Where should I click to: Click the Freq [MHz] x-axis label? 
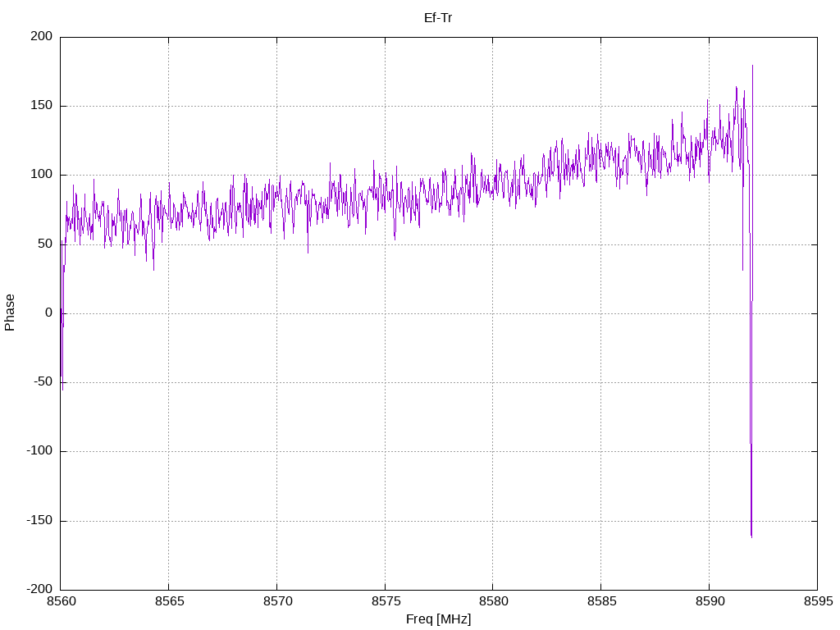click(x=438, y=619)
